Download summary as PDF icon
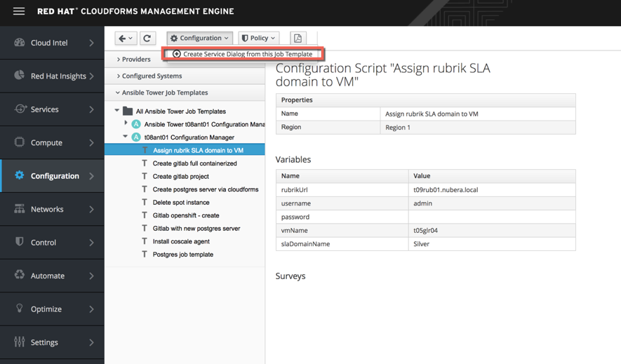This screenshot has width=621, height=364. 298,38
